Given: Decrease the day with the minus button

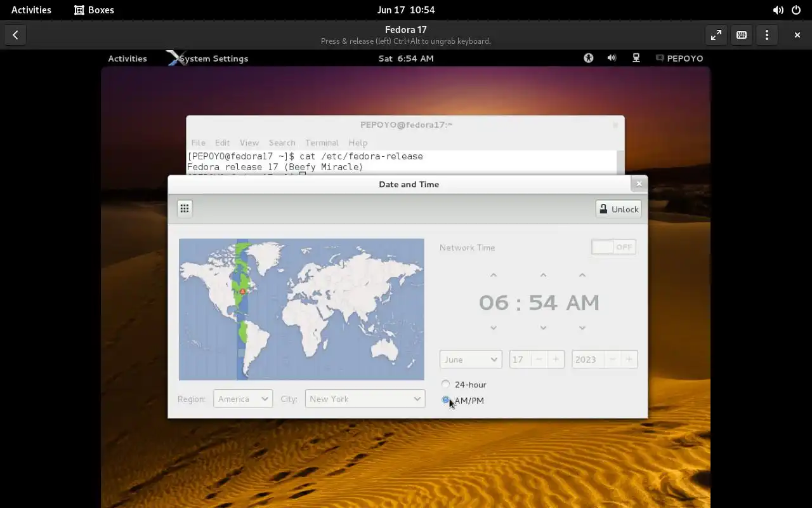Looking at the screenshot, I should (x=539, y=359).
